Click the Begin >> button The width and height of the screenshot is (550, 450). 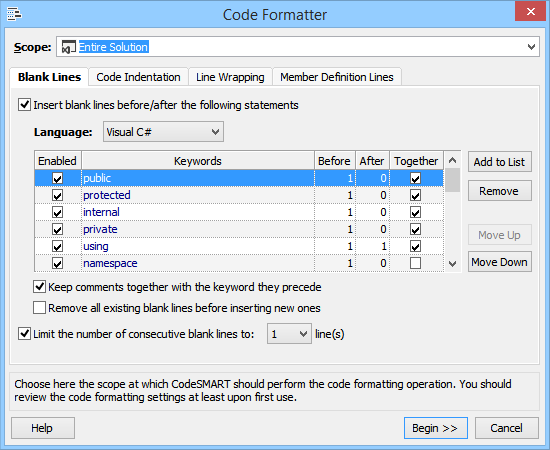[435, 428]
